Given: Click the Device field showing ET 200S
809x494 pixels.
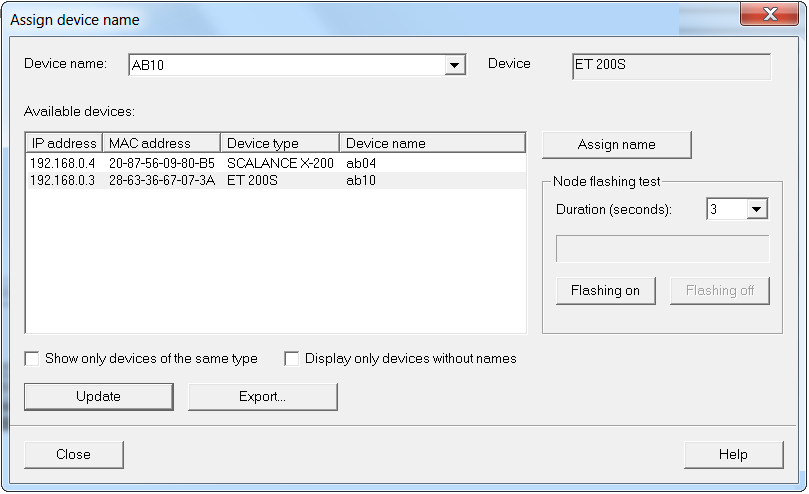Looking at the screenshot, I should (x=671, y=66).
